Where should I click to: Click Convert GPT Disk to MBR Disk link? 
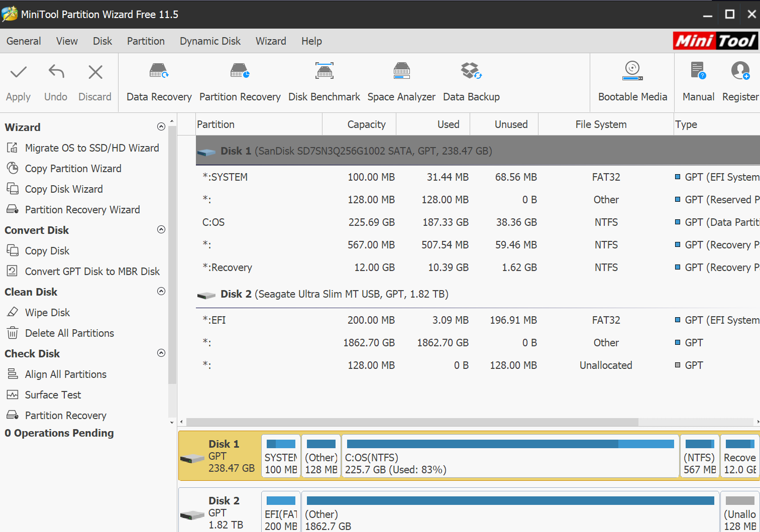coord(92,272)
